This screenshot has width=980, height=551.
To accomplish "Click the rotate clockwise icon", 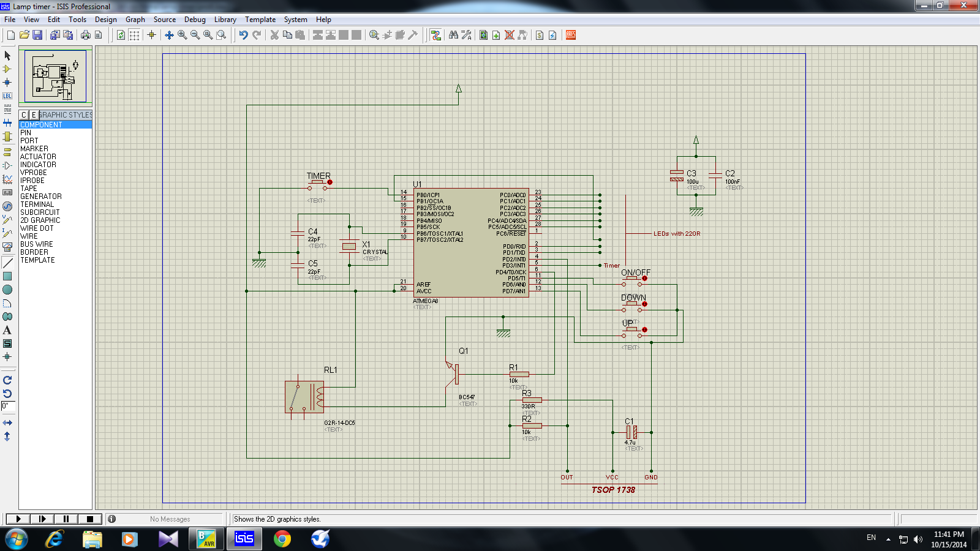I will point(7,380).
